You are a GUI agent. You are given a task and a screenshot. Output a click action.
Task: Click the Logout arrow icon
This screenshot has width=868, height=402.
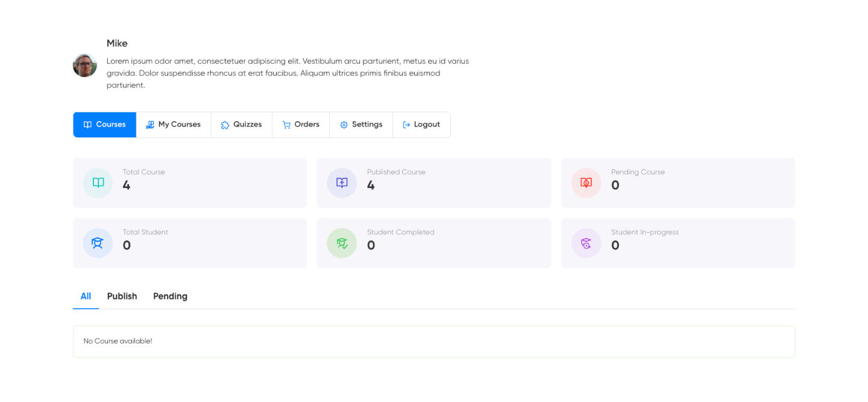(406, 125)
